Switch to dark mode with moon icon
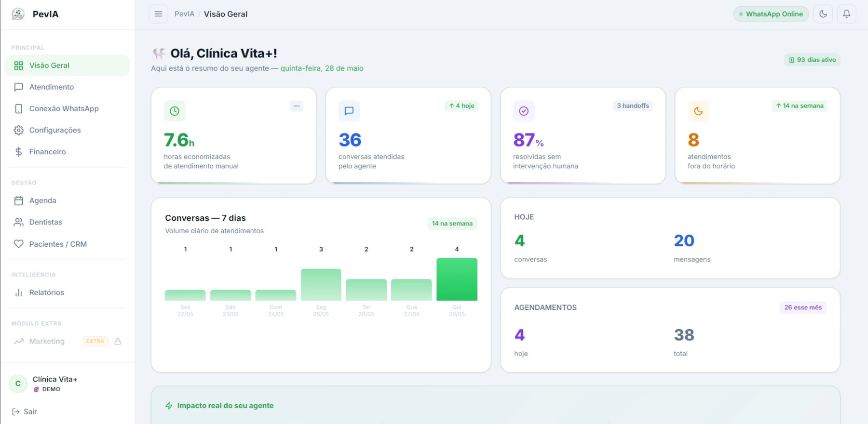The image size is (868, 424). point(823,14)
